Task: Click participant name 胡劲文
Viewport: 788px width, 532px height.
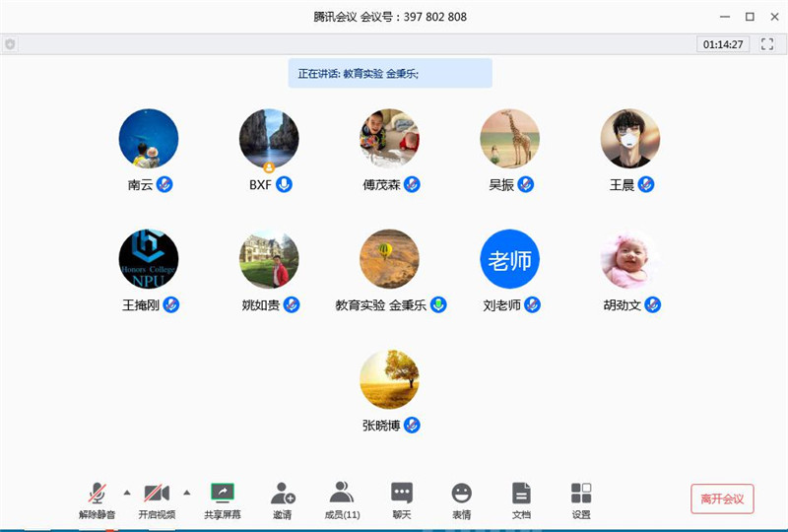Action: [x=623, y=305]
